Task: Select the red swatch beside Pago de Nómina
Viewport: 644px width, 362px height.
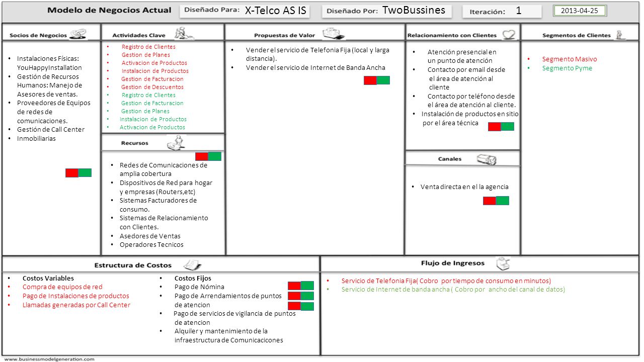Action: (294, 286)
